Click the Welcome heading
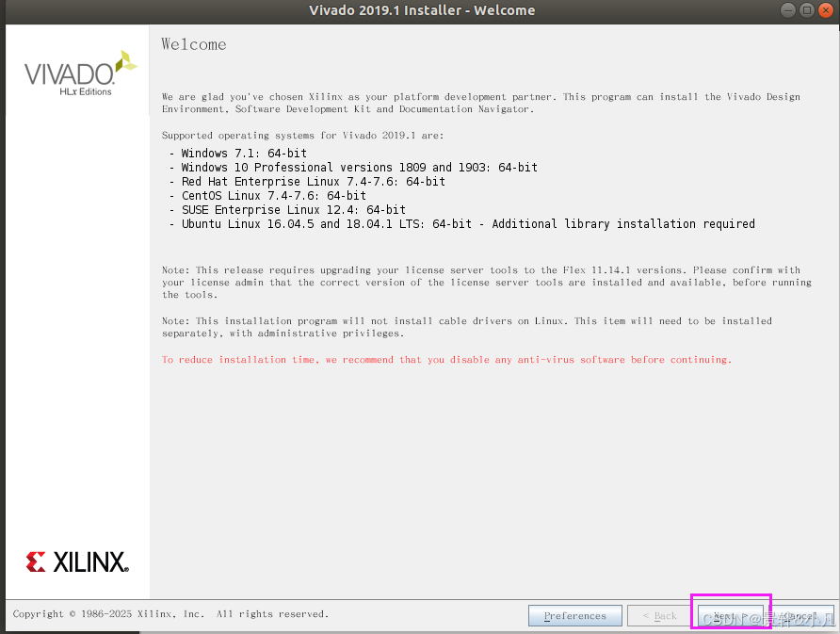 [x=194, y=44]
